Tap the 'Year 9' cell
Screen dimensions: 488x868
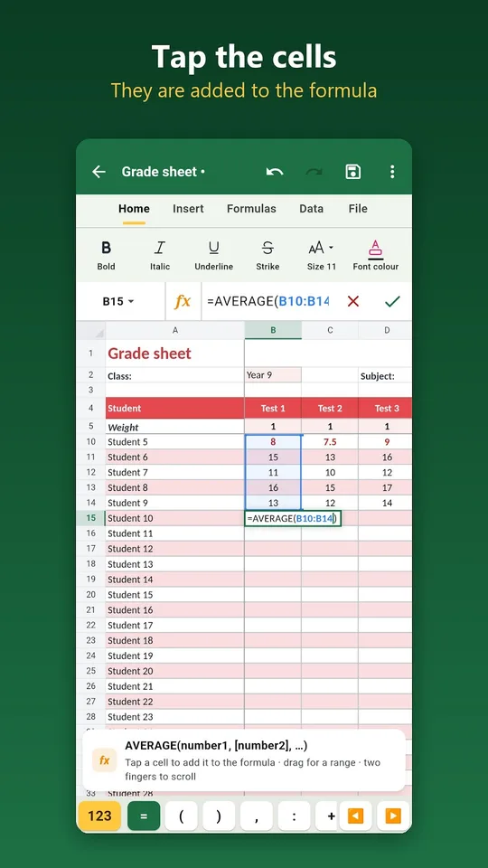(x=273, y=374)
